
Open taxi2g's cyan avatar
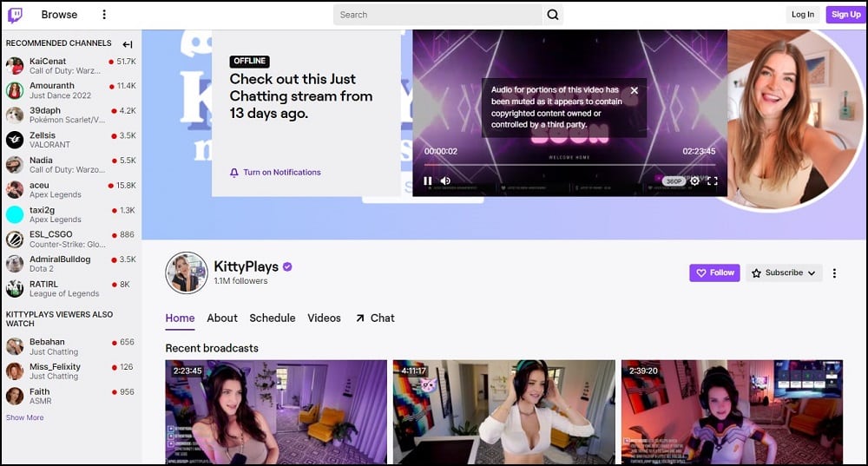pos(15,214)
